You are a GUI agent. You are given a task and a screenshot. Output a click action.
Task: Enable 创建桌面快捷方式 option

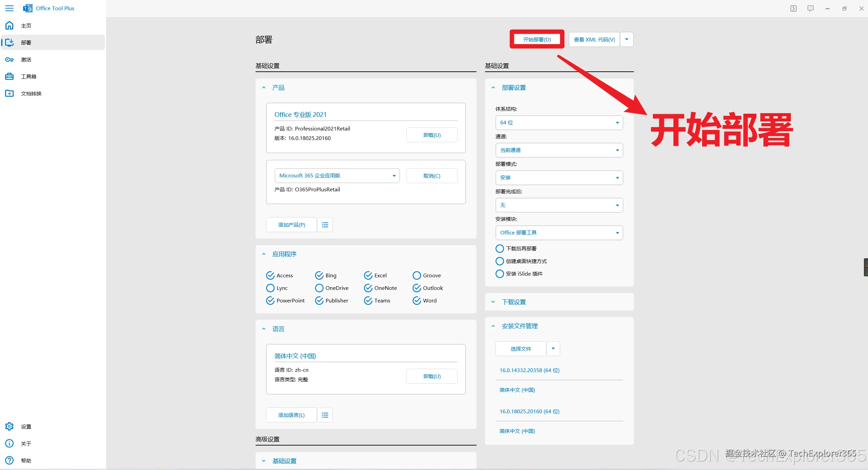pyautogui.click(x=500, y=261)
